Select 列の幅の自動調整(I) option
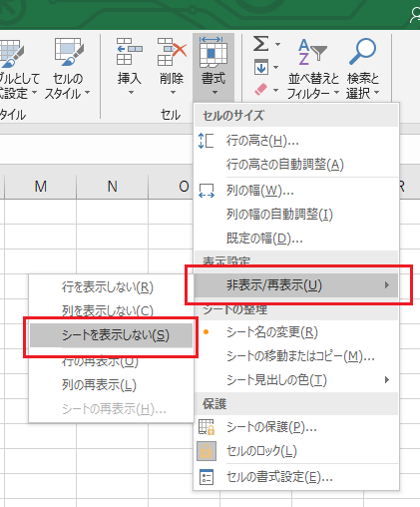Image resolution: width=420 pixels, height=507 pixels. (296, 215)
